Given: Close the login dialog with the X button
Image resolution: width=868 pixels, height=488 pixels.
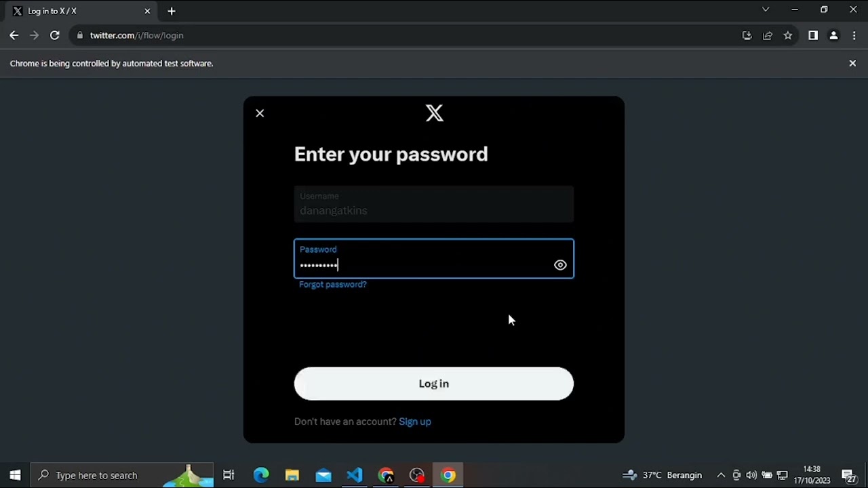Looking at the screenshot, I should coord(260,113).
